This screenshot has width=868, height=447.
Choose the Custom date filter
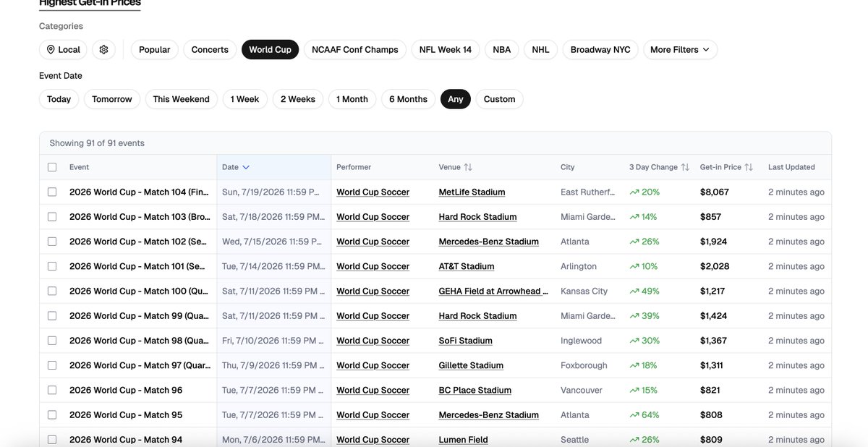pyautogui.click(x=500, y=99)
